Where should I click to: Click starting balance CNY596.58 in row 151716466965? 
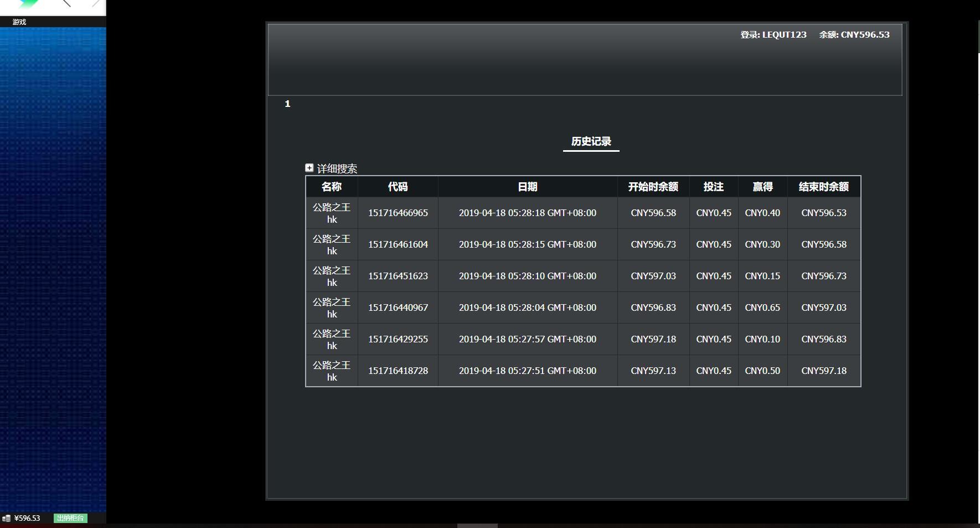[653, 213]
